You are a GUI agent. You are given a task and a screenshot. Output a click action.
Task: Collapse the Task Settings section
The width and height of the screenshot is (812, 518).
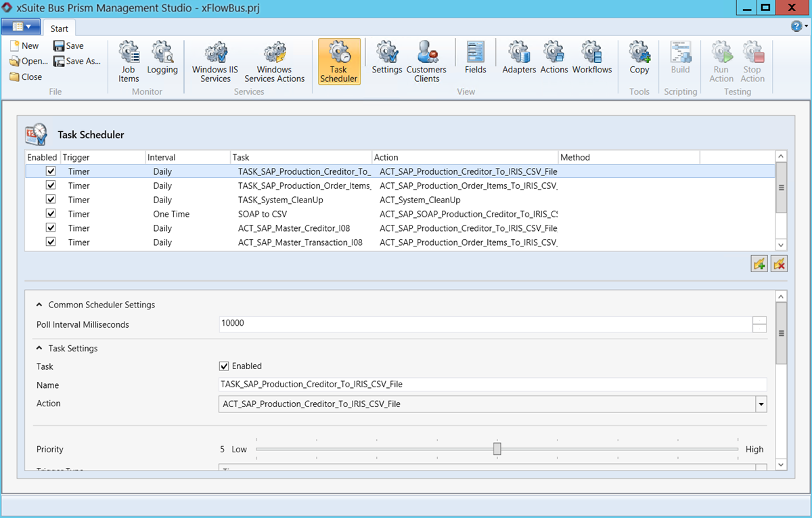click(39, 348)
